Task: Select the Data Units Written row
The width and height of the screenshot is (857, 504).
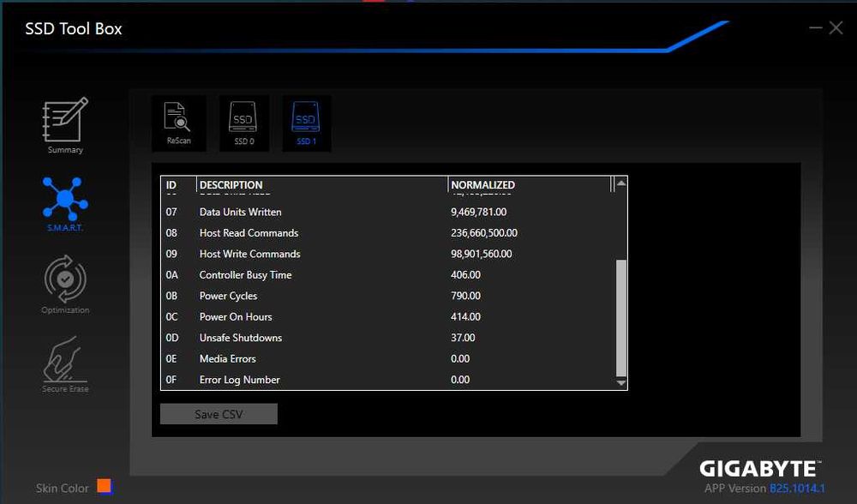Action: [388, 212]
